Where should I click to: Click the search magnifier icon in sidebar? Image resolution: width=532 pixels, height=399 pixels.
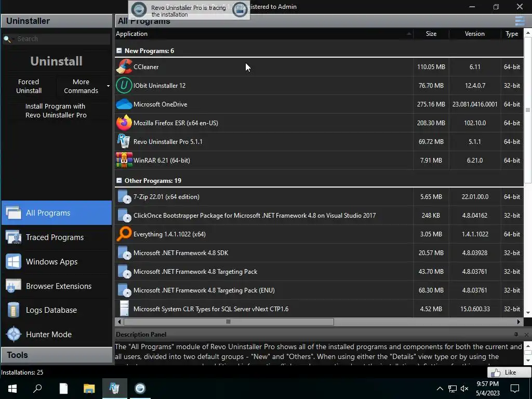7,39
